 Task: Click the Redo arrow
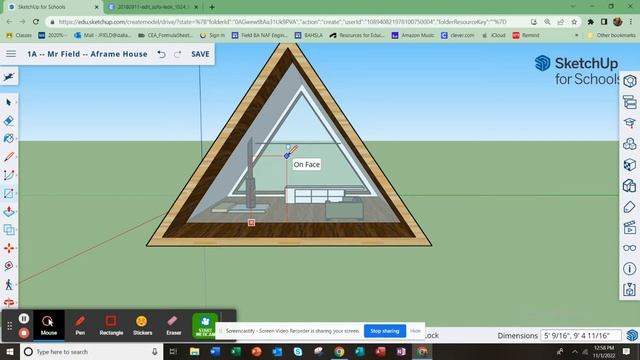pyautogui.click(x=178, y=54)
